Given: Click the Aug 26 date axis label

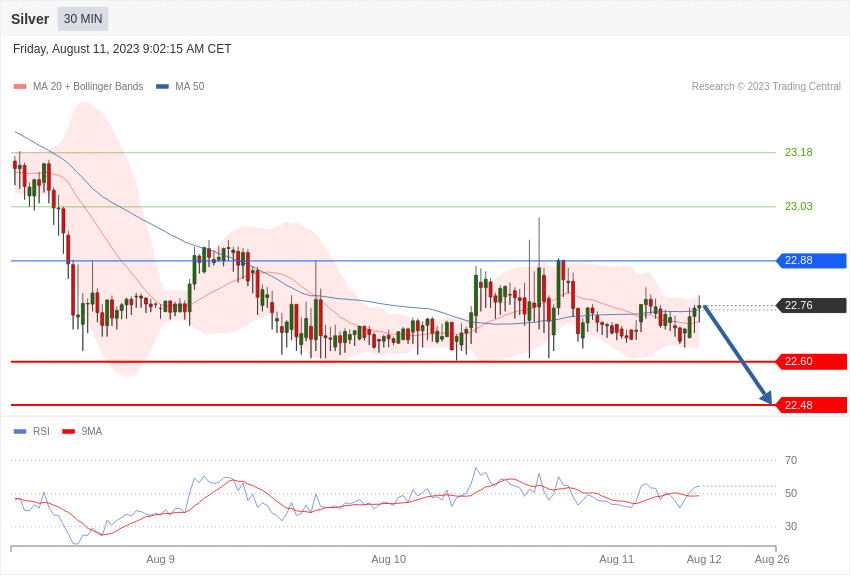Looking at the screenshot, I should click(772, 559).
